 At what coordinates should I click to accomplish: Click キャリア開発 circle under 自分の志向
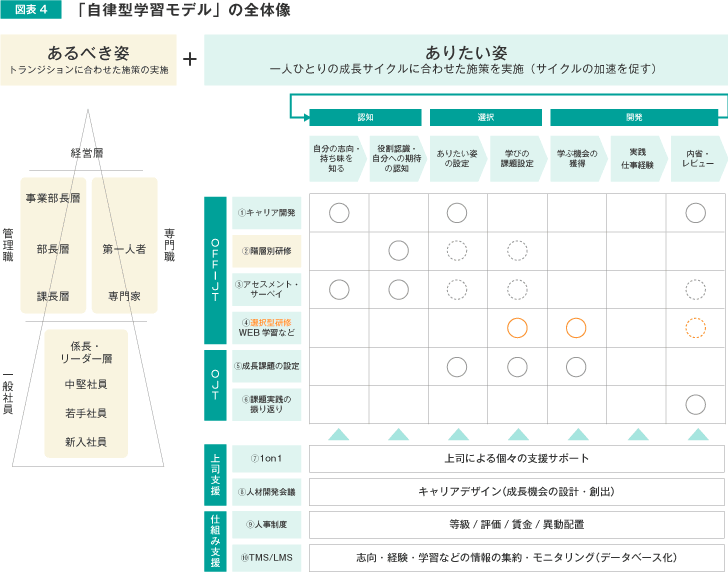point(339,213)
